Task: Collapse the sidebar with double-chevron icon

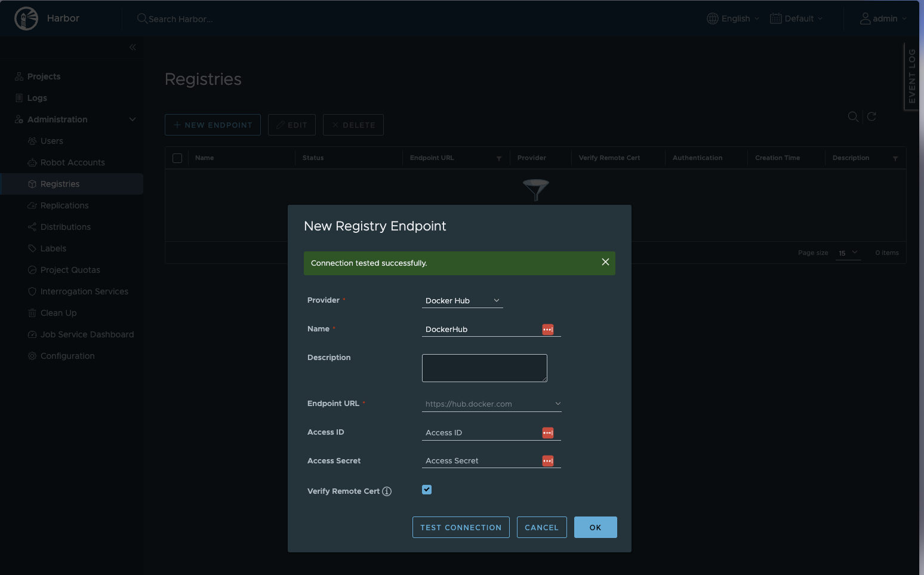Action: pyautogui.click(x=133, y=47)
